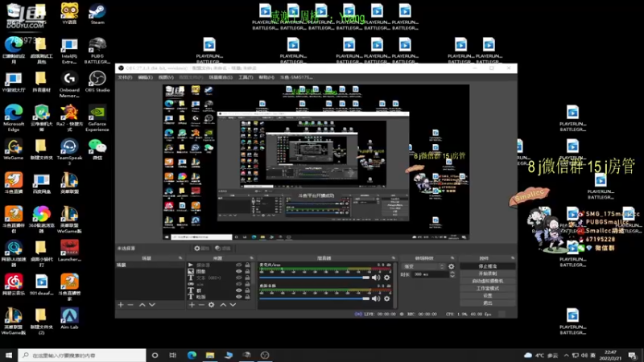Open GeForce Experience desktop icon
Image resolution: width=644 pixels, height=362 pixels.
(x=97, y=118)
